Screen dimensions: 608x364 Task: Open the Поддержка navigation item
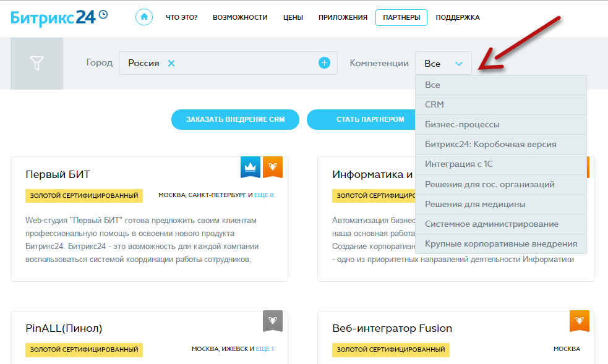[457, 17]
